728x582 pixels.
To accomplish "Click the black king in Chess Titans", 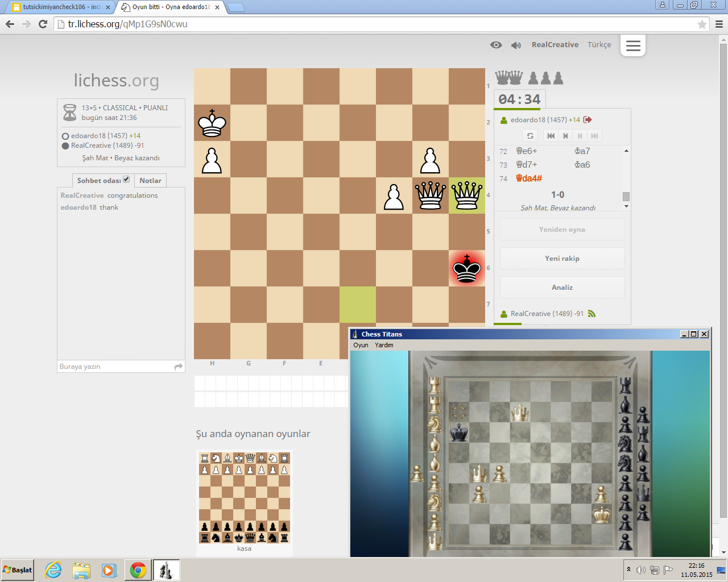I will [x=458, y=433].
